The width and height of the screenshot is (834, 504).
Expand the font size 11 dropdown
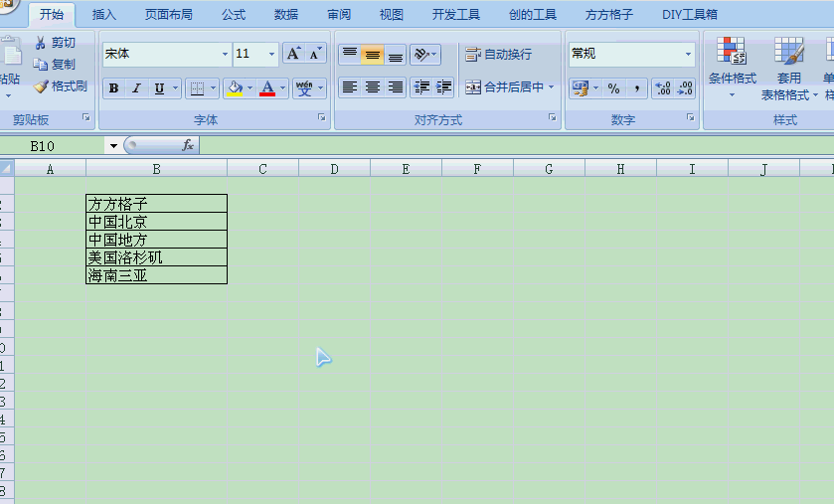[x=271, y=54]
